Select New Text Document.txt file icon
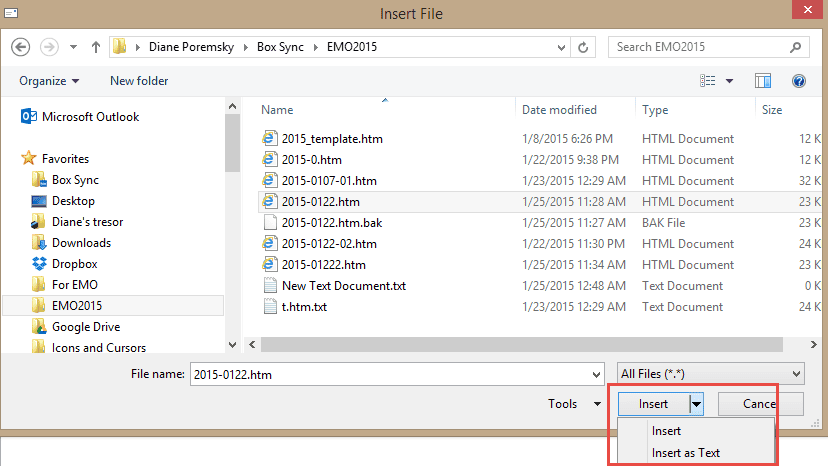 (x=270, y=285)
